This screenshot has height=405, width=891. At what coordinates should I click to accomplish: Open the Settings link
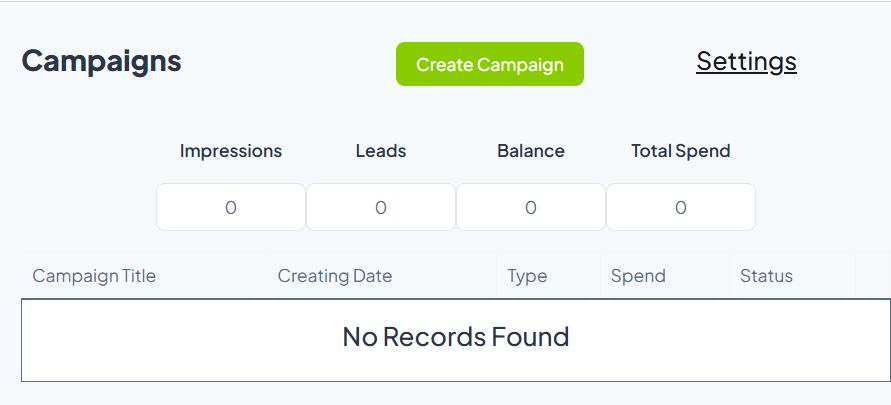pyautogui.click(x=746, y=61)
